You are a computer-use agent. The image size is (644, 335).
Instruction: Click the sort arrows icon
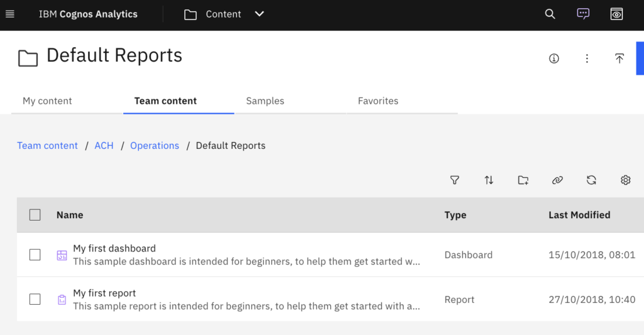pyautogui.click(x=489, y=180)
